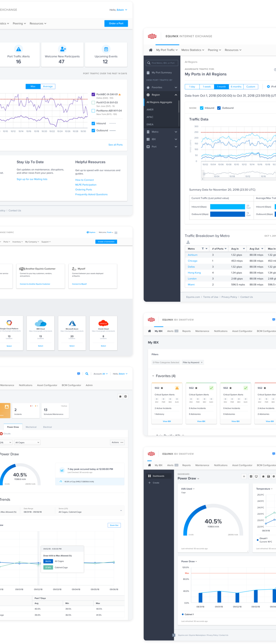Click the Outbound (Gbps) current traffic bar
This screenshot has height=644, width=276.
[x=228, y=214]
